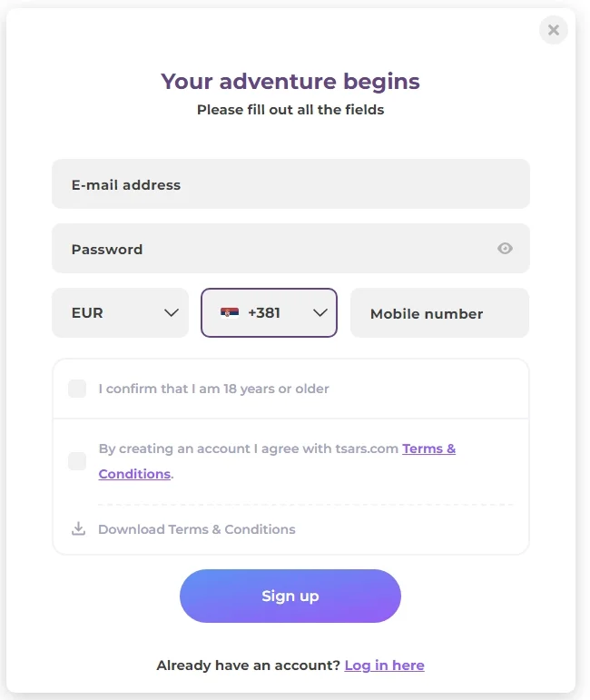Expand the +381 country code chevron
Image resolution: width=590 pixels, height=700 pixels.
[x=320, y=313]
